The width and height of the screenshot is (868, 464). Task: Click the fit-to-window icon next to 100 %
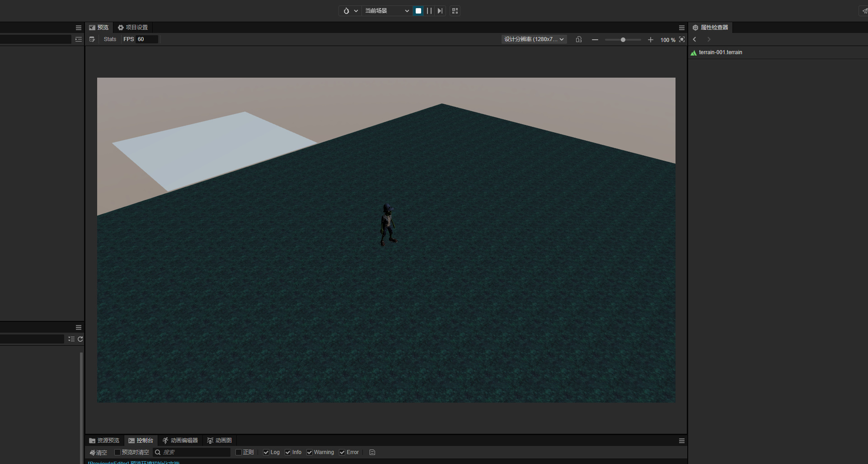click(682, 39)
